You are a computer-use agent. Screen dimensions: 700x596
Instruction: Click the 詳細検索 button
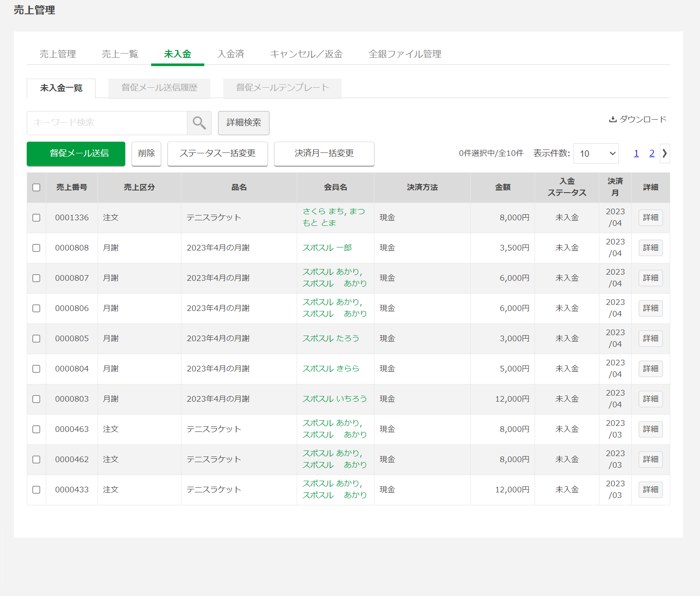tap(244, 123)
